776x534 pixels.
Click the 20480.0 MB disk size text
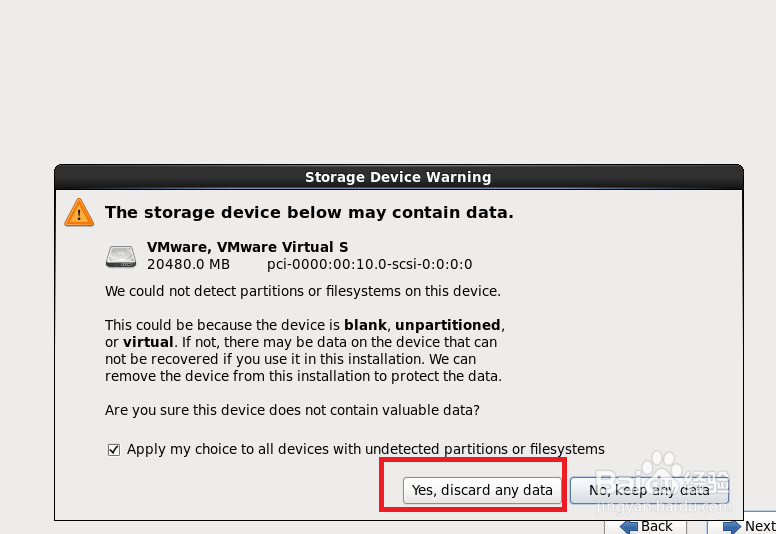point(188,265)
